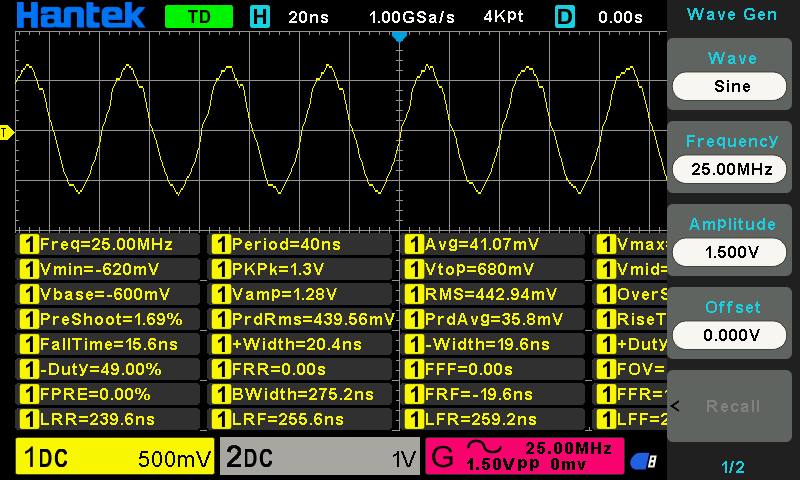
Task: Click the blue trigger position marker
Action: point(399,36)
